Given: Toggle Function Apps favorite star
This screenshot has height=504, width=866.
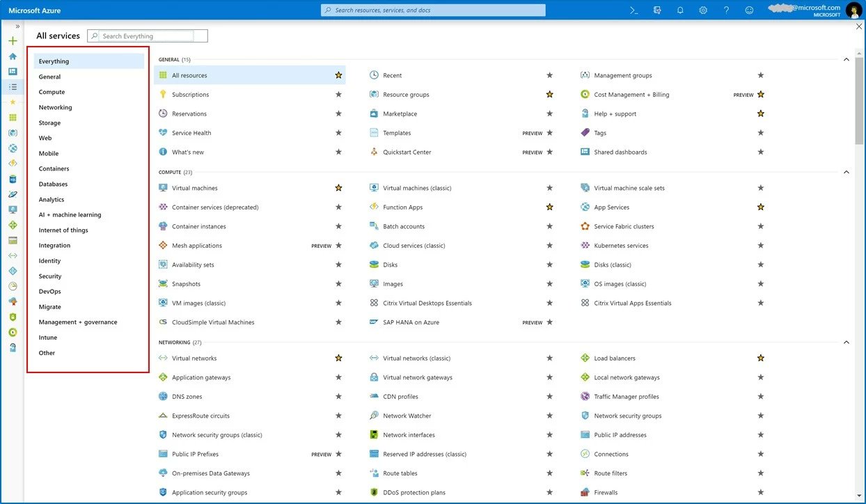Looking at the screenshot, I should click(x=549, y=207).
